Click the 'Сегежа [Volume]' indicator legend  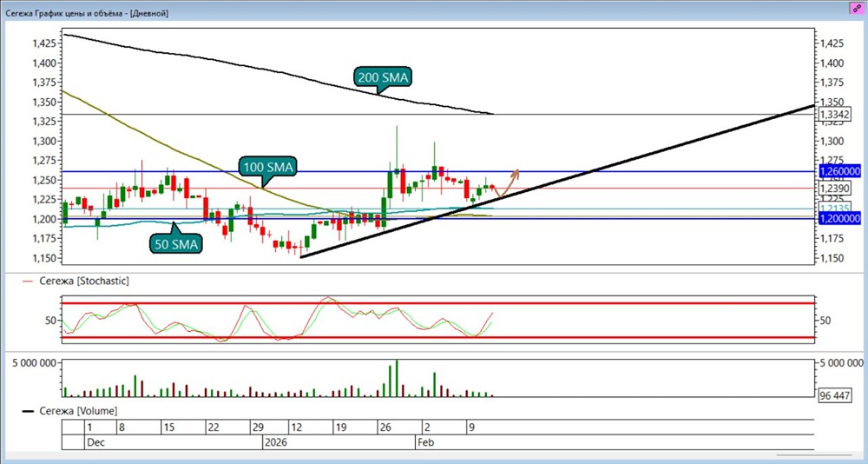click(69, 411)
